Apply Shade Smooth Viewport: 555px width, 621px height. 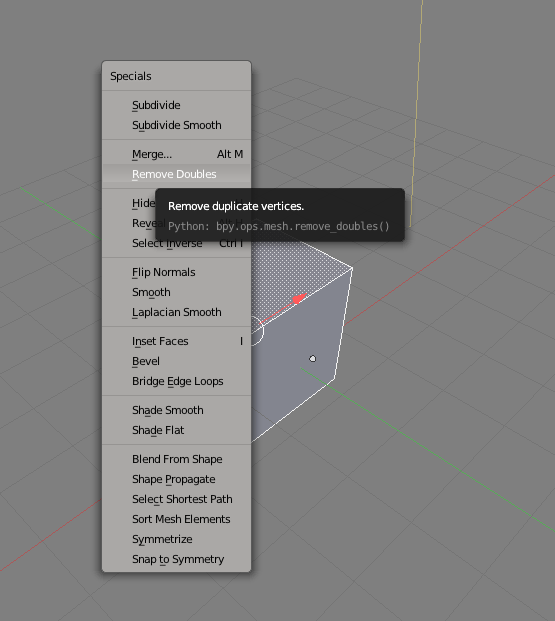pos(176,410)
